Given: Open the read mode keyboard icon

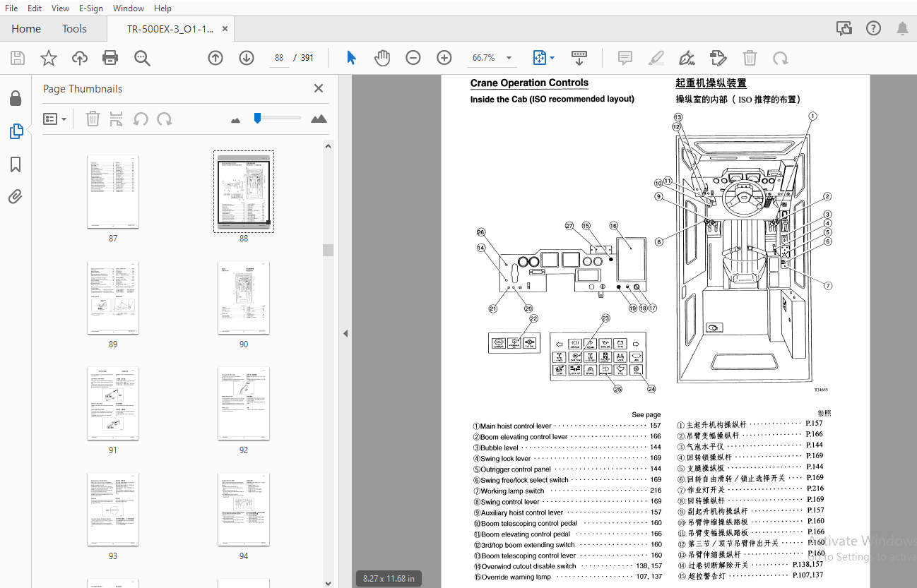Looking at the screenshot, I should click(x=579, y=58).
